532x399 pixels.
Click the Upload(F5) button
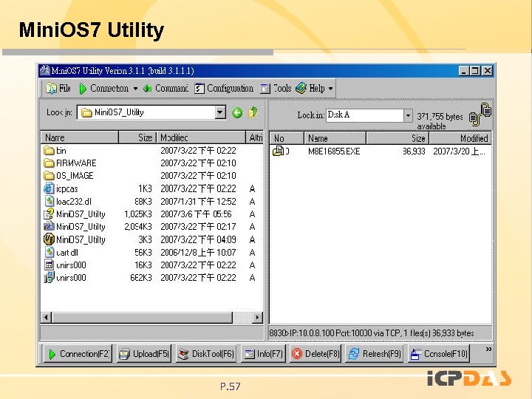(144, 354)
